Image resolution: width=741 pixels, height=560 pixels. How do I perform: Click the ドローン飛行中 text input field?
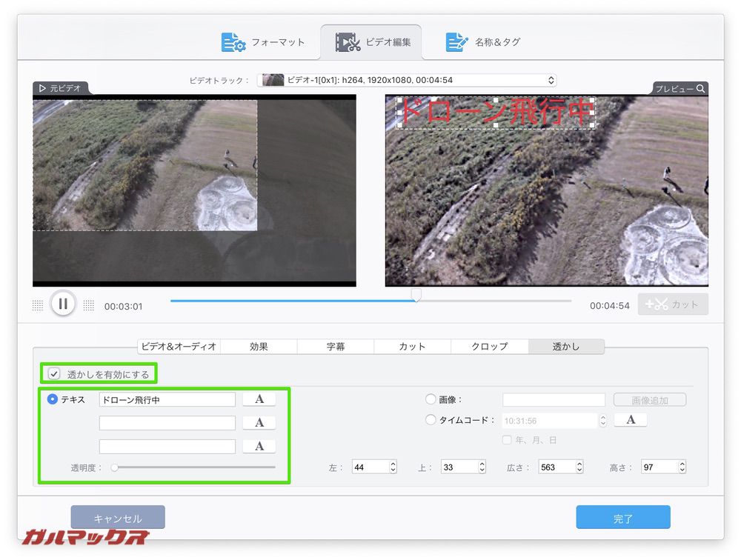click(167, 399)
